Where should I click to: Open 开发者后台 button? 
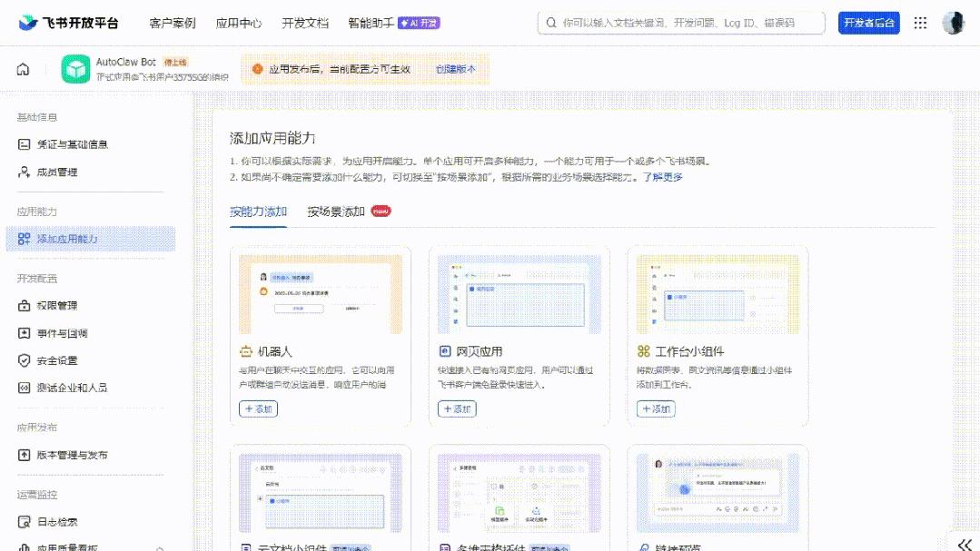pyautogui.click(x=869, y=23)
